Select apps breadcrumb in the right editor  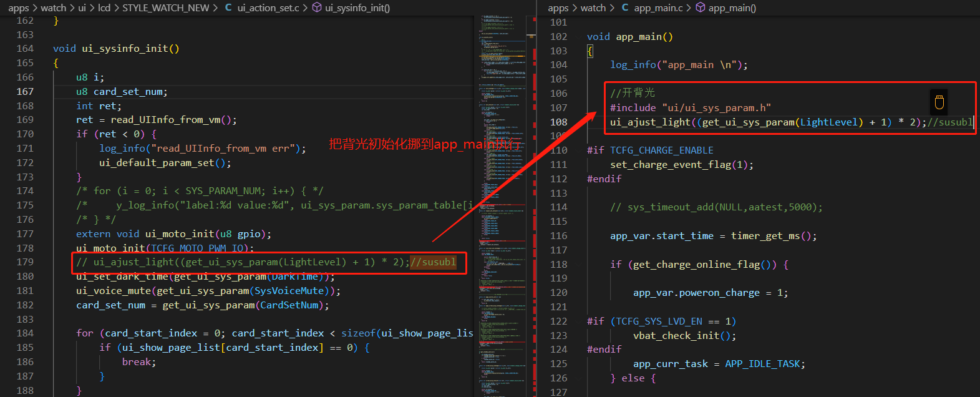[558, 7]
